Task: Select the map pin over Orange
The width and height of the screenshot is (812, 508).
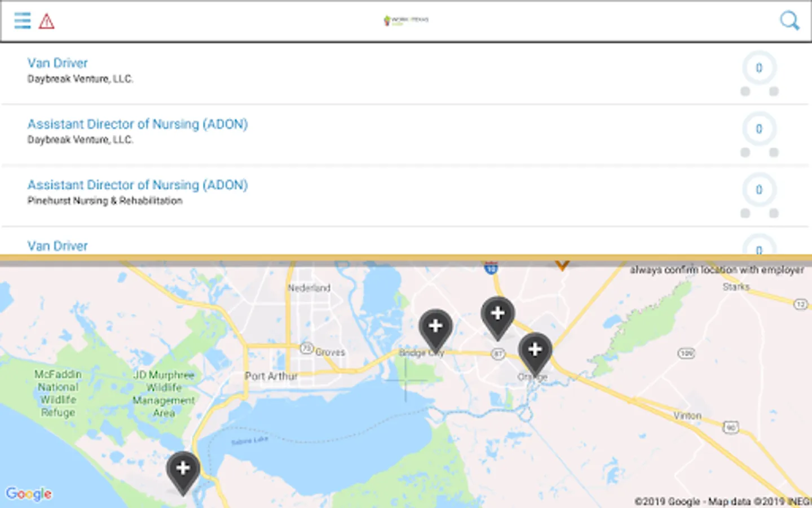Action: (535, 354)
